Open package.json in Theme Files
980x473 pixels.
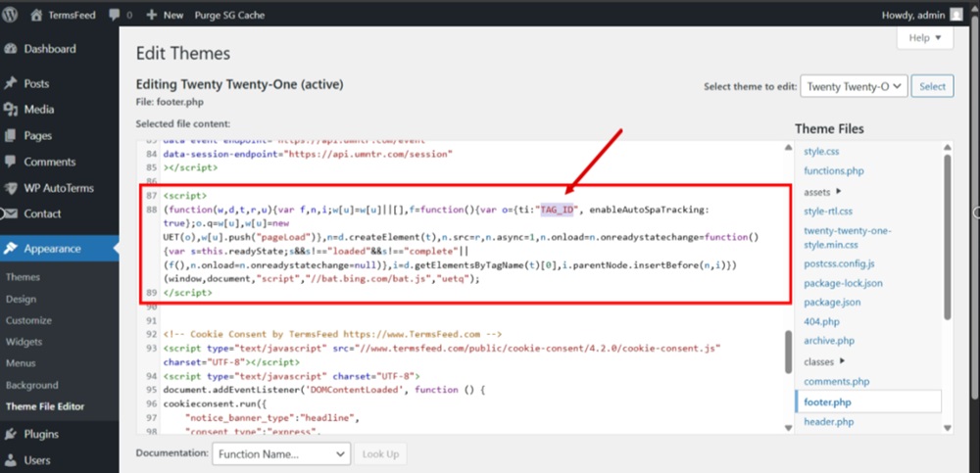[832, 303]
